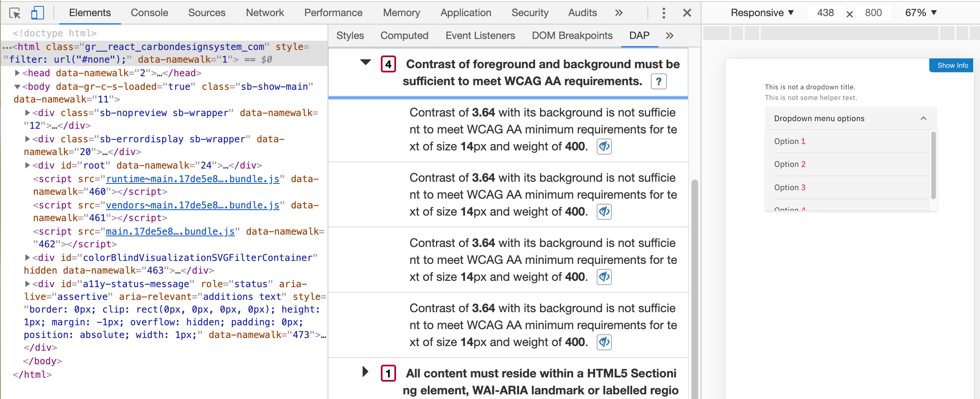
Task: Toggle the device toolbar off
Action: [x=38, y=12]
